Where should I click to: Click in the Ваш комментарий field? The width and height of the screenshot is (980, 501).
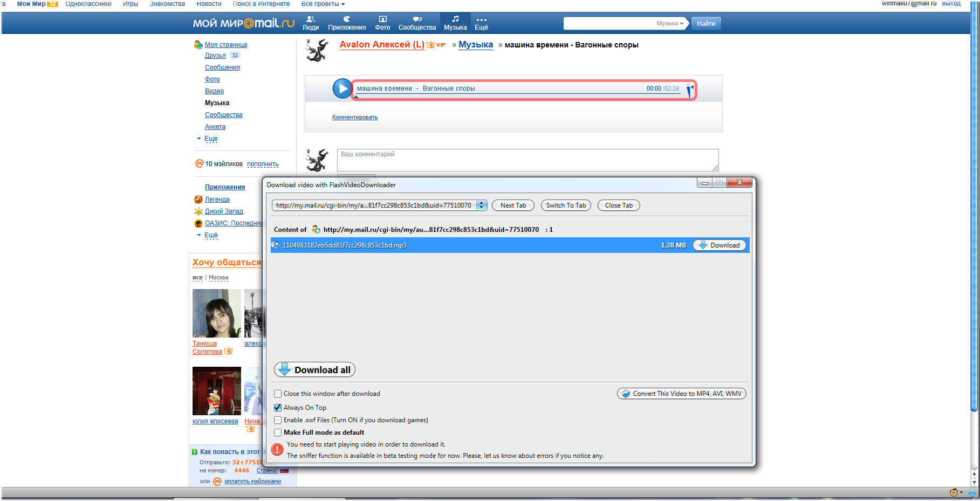coord(528,160)
